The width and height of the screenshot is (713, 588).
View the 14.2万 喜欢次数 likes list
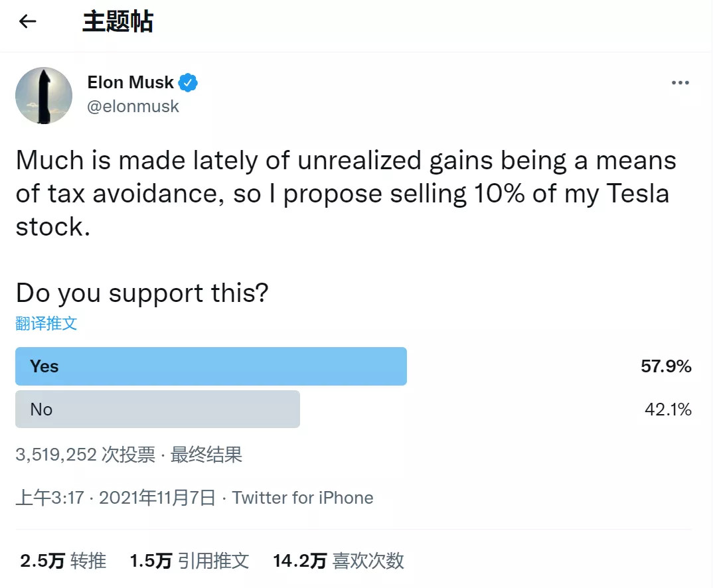(339, 561)
